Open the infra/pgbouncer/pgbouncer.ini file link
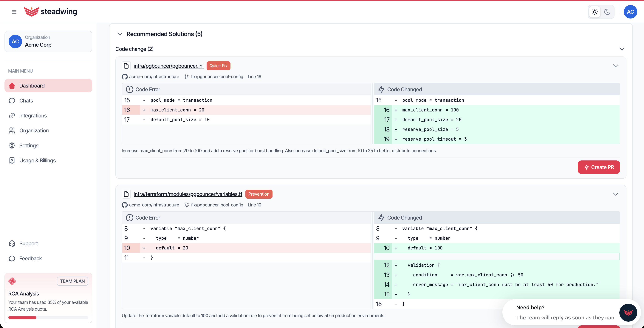Viewport: 644px width, 328px height. pyautogui.click(x=168, y=66)
